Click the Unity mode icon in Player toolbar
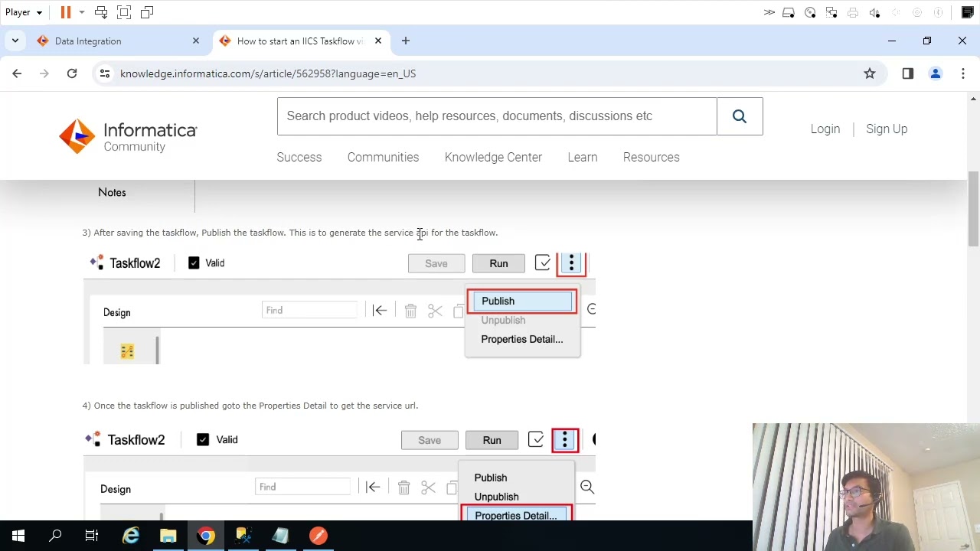980x551 pixels. [147, 12]
